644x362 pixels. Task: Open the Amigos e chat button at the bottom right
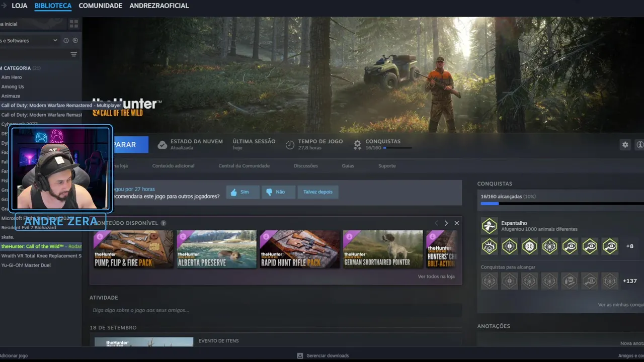[x=631, y=355]
